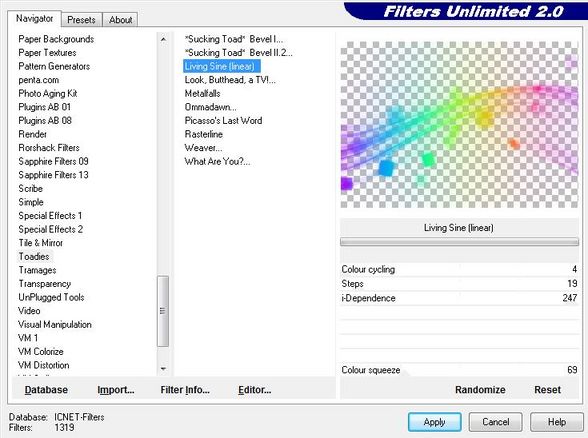The image size is (588, 438).
Task: Pick the Metalfalls filter
Action: click(202, 93)
